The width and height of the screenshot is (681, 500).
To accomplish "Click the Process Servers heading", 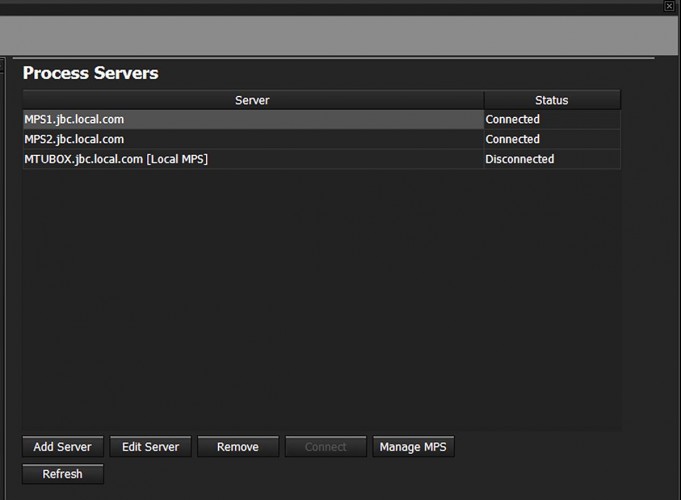I will 90,73.
